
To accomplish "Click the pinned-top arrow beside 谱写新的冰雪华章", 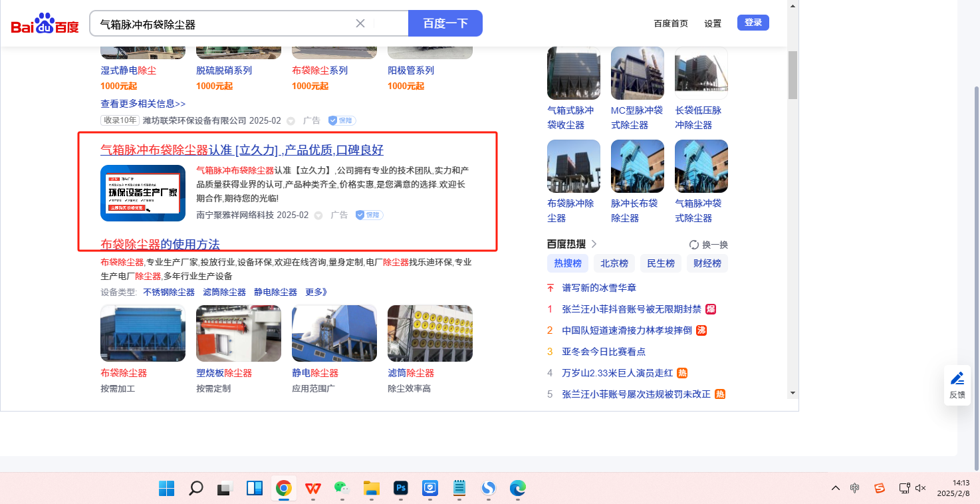I will 550,288.
